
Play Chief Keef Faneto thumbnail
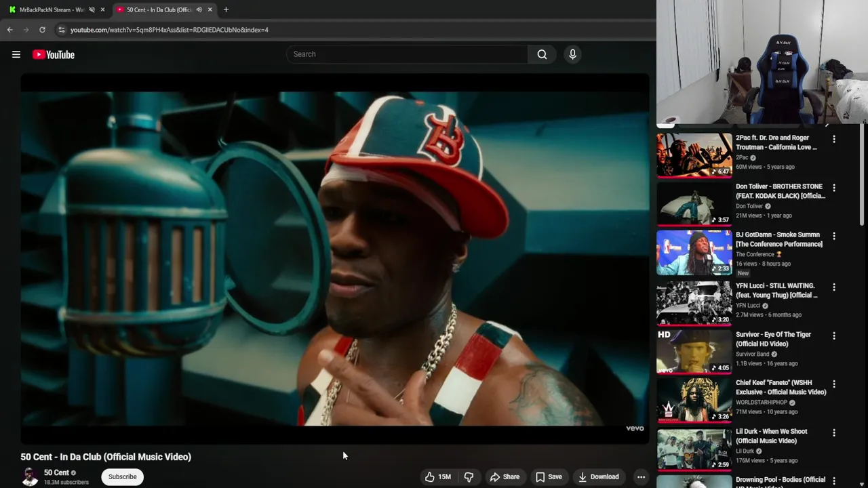pyautogui.click(x=694, y=400)
